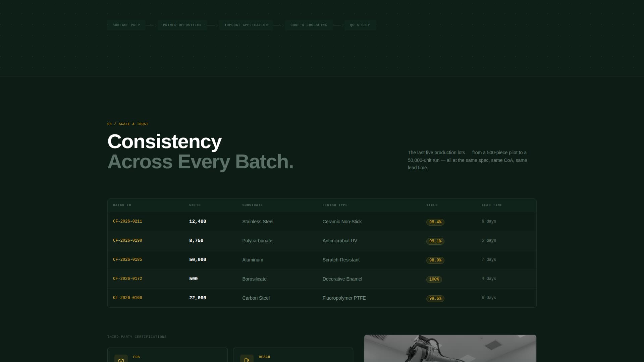The width and height of the screenshot is (644, 362).
Task: Expand the REACH certification card
Action: point(293,355)
